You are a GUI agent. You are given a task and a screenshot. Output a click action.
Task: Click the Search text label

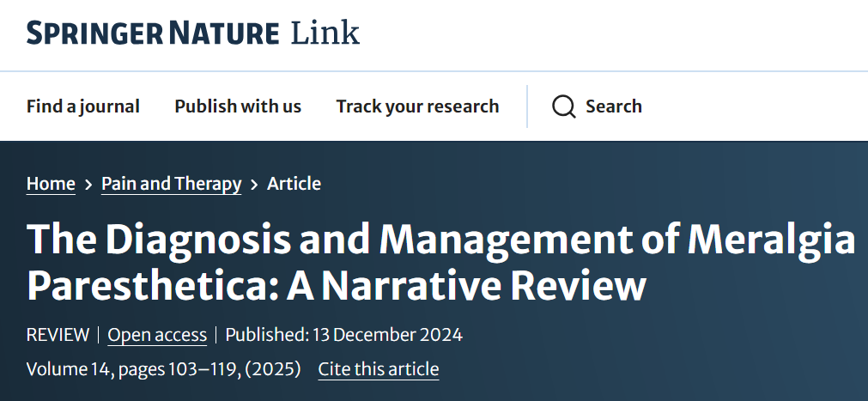tap(613, 106)
